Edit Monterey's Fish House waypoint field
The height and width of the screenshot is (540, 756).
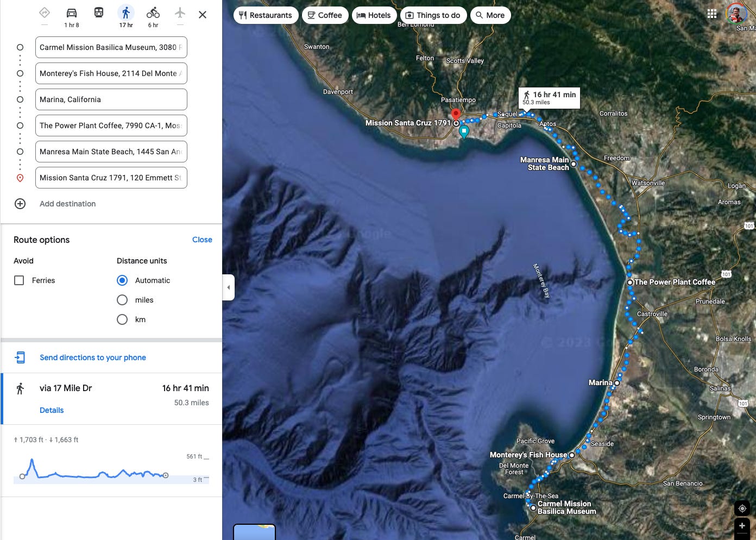click(111, 73)
